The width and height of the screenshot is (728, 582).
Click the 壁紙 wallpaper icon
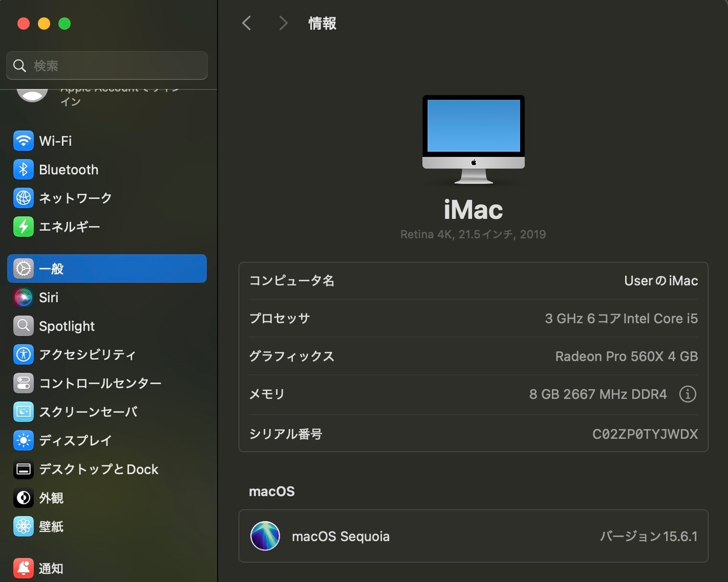23,526
